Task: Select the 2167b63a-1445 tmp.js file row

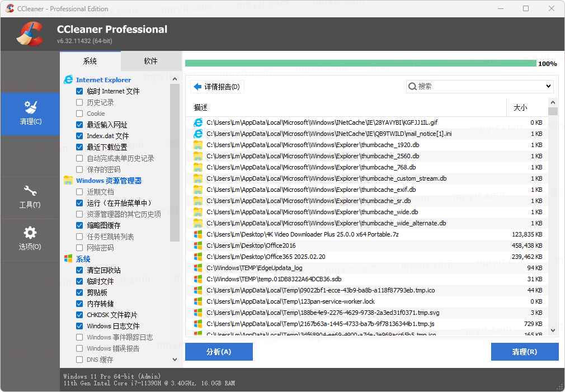Action: click(x=367, y=324)
